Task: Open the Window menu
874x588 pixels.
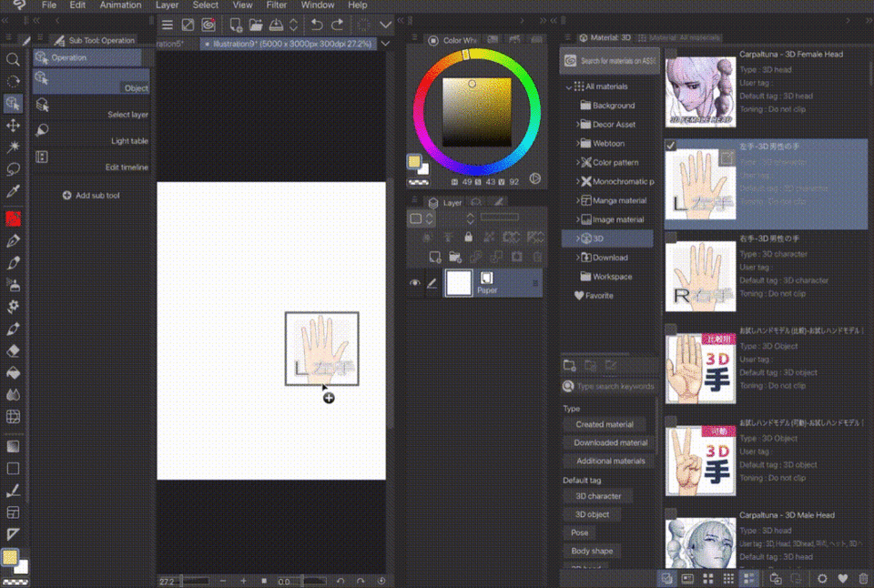Action: click(318, 5)
